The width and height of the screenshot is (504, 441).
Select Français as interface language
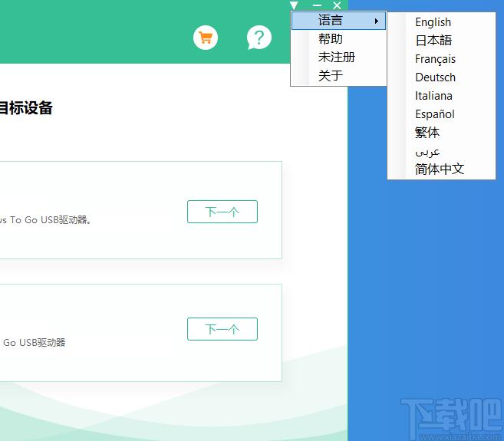click(x=435, y=59)
